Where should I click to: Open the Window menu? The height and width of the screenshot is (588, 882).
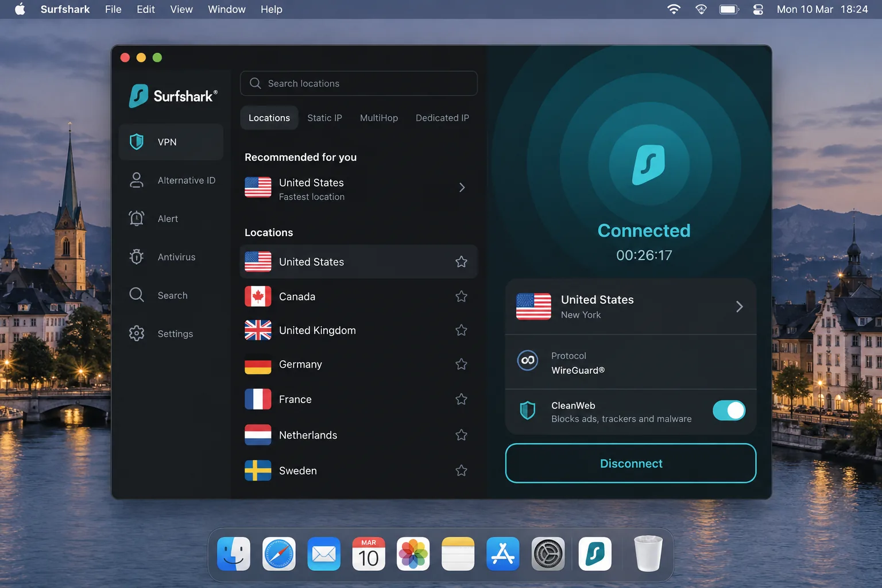pyautogui.click(x=227, y=9)
